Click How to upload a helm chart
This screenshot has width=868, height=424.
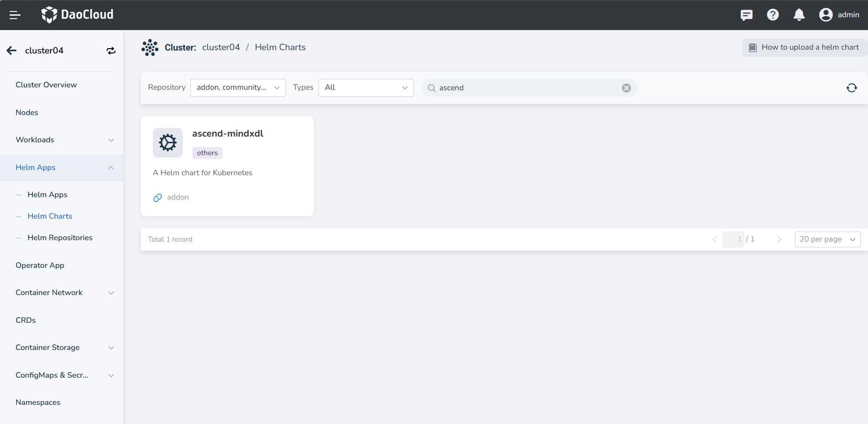pos(804,47)
